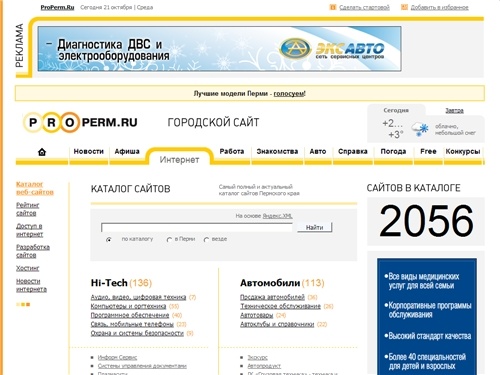Screen dimensions: 500x375
Task: Select the 'везде' search radio button
Action: point(206,239)
